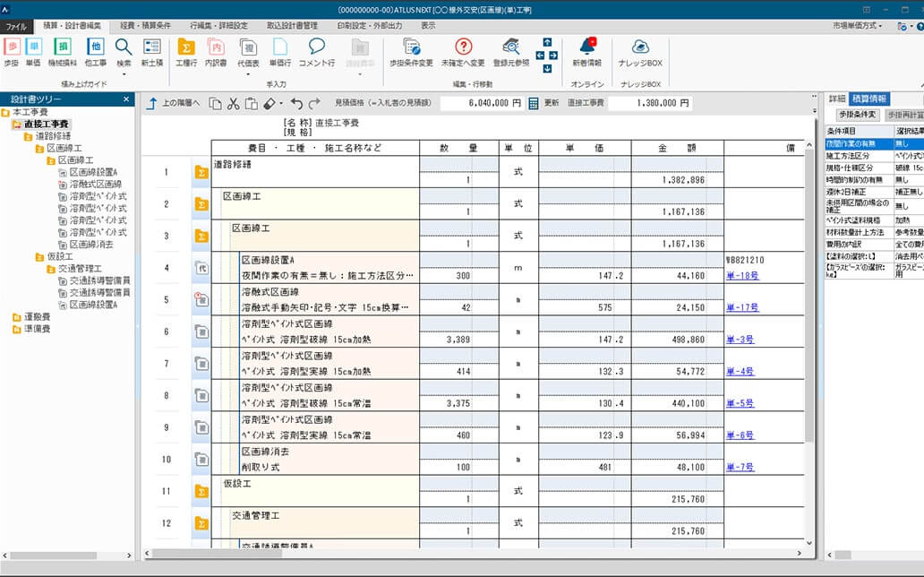Insert a 内訳書 row
This screenshot has width=924, height=577.
tap(217, 52)
